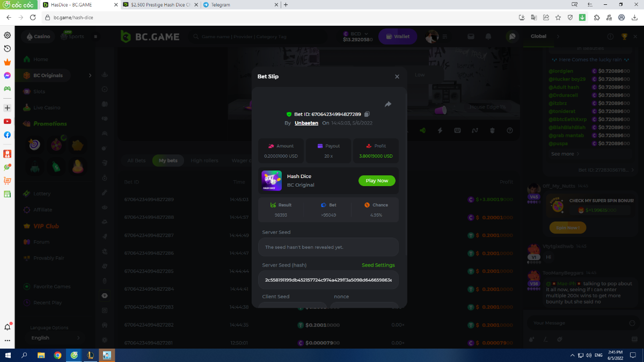Switch to Sports mode toggle
The width and height of the screenshot is (644, 362).
pyautogui.click(x=72, y=36)
